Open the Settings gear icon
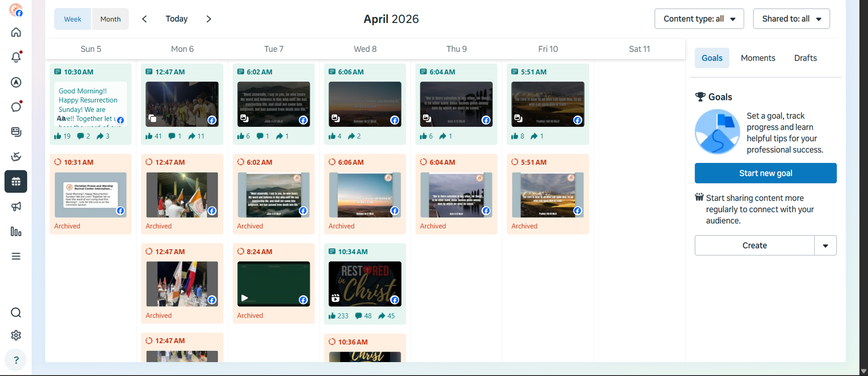 pos(16,335)
